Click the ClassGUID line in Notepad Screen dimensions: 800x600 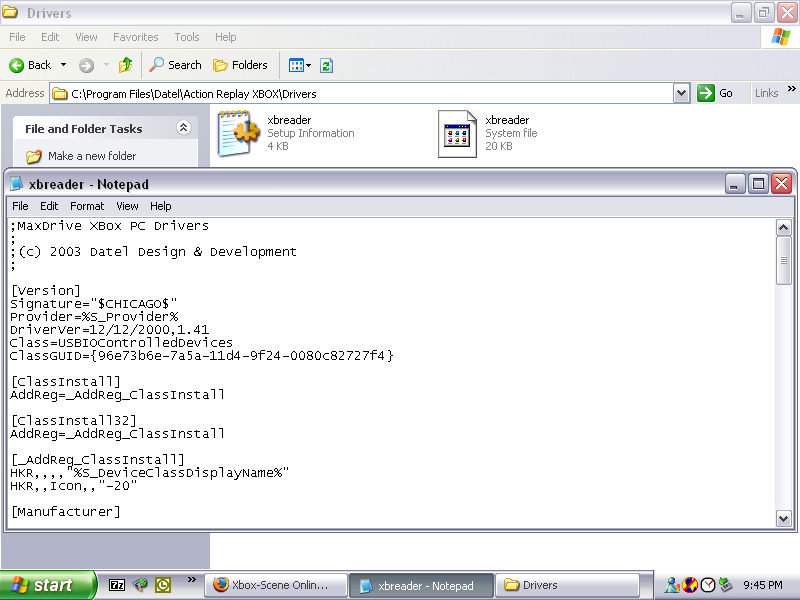tap(202, 356)
